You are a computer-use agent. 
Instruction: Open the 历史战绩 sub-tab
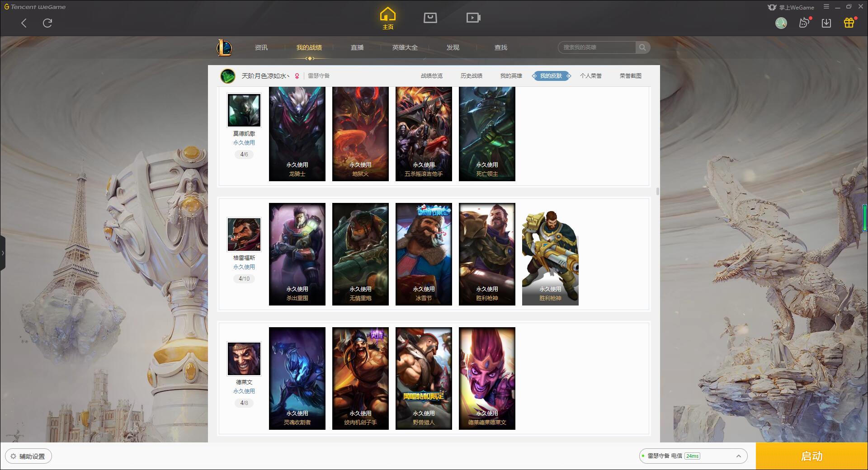pyautogui.click(x=472, y=76)
